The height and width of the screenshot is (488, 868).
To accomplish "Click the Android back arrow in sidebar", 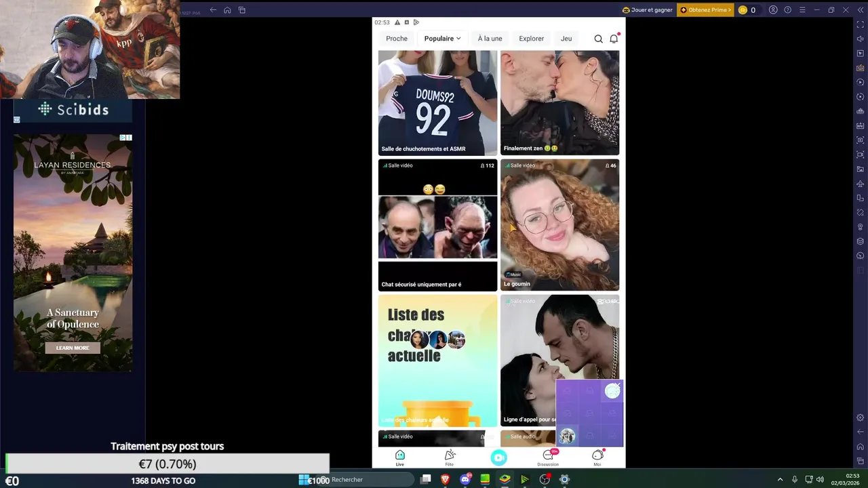I will (861, 432).
